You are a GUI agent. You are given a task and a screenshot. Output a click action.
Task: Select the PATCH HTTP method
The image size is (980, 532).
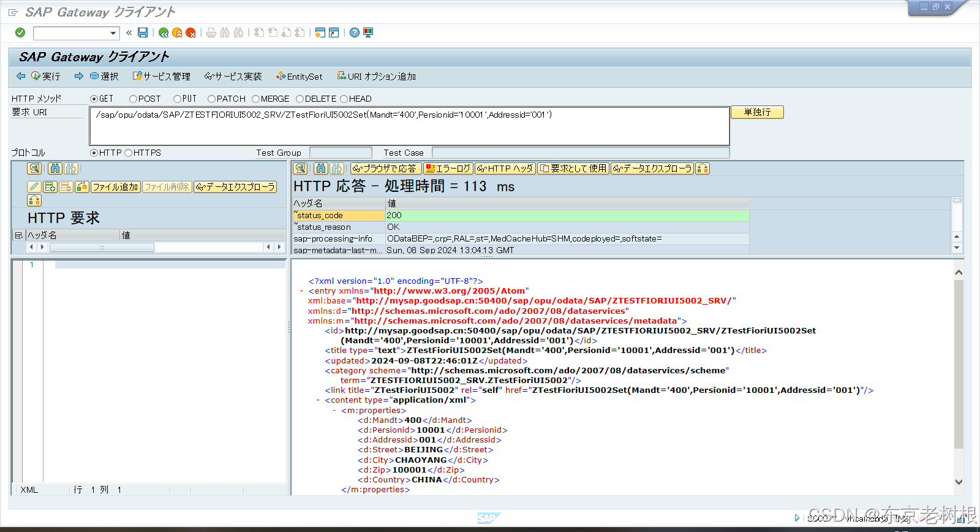(x=211, y=99)
